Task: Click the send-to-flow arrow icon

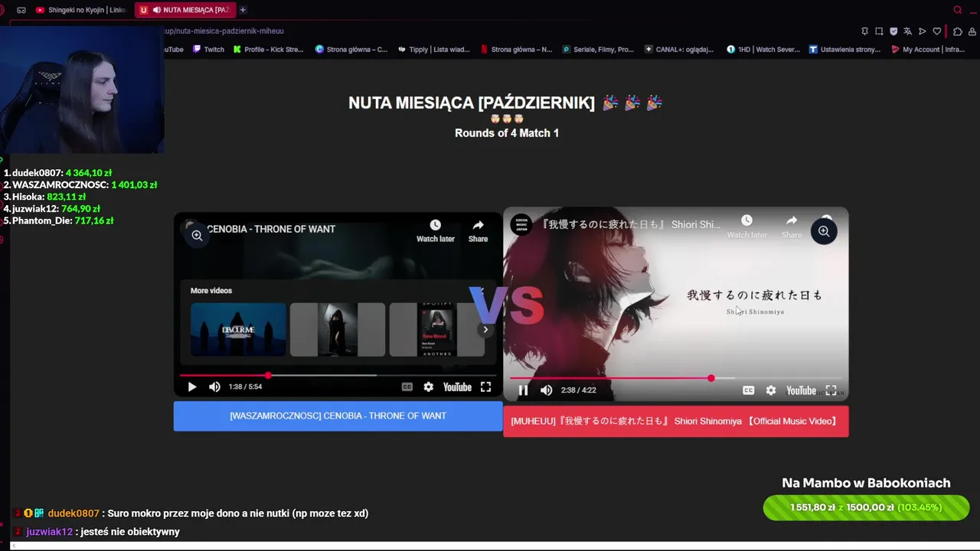Action: 922,31
